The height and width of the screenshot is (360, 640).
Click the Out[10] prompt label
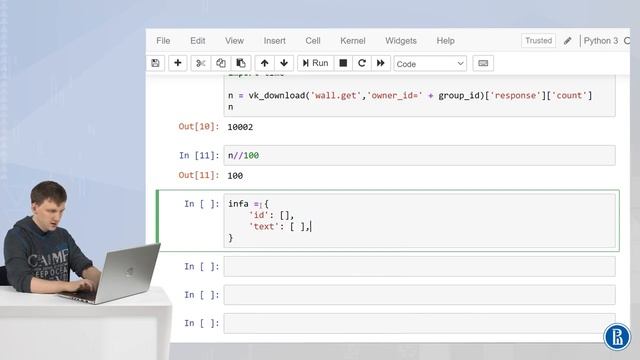coord(199,127)
